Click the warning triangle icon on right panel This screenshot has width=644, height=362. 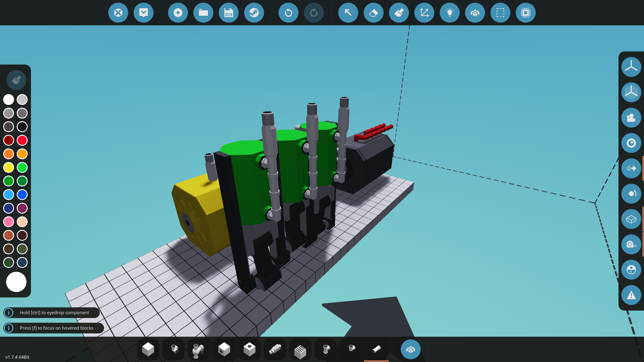631,295
